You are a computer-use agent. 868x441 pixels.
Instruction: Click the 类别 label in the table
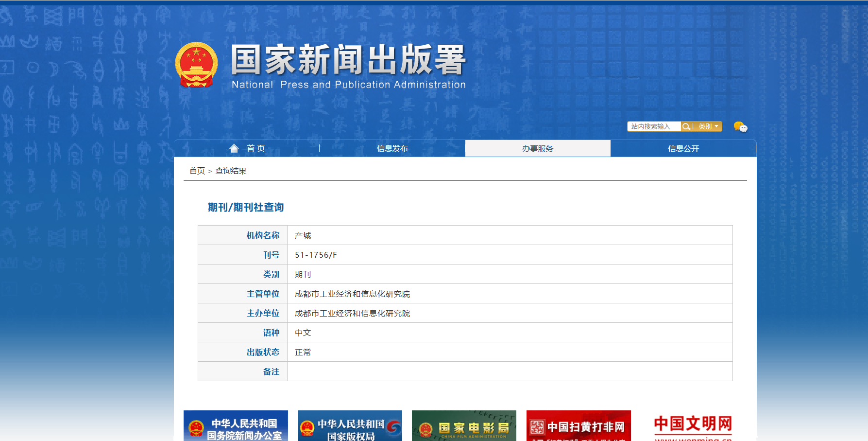tap(243, 274)
